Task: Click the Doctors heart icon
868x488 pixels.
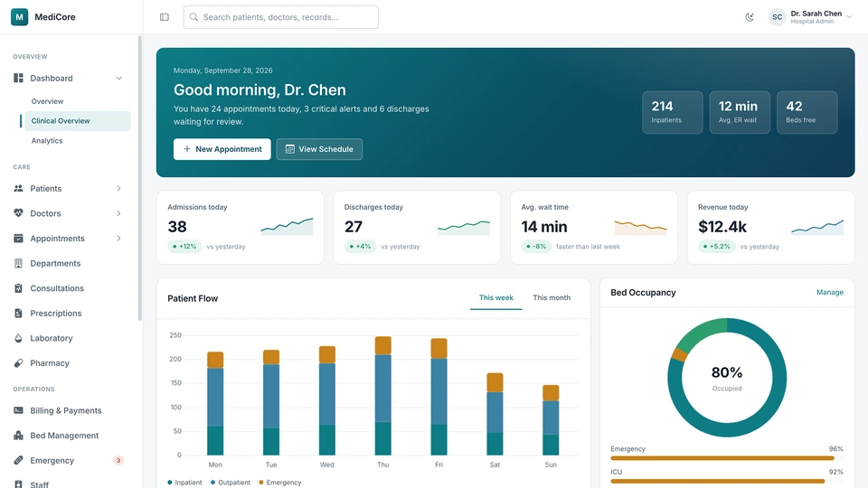Action: point(18,213)
